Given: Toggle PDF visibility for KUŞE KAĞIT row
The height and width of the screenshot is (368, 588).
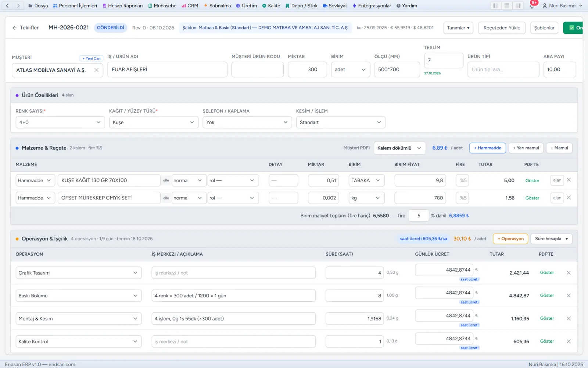Looking at the screenshot, I should (532, 180).
